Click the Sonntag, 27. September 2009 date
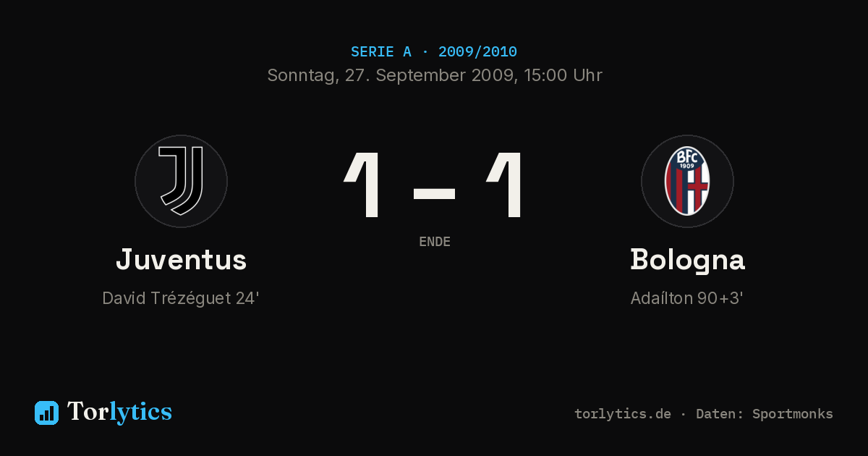The height and width of the screenshot is (456, 868). pos(390,75)
